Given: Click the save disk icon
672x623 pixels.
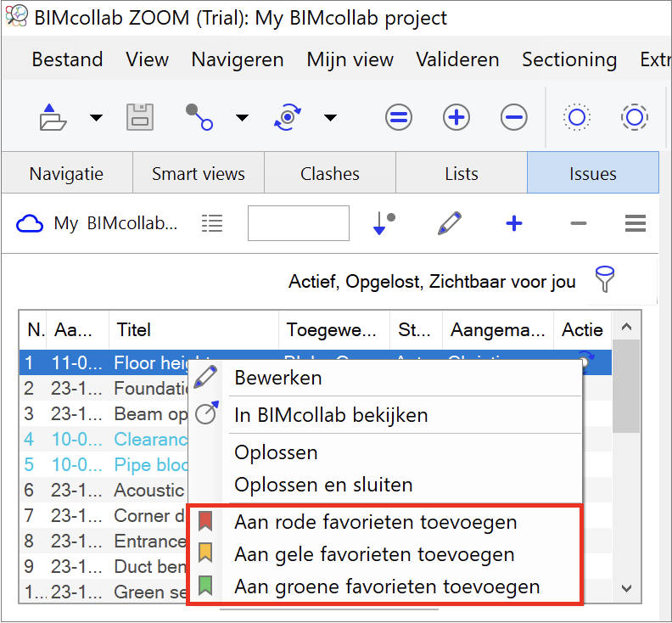Looking at the screenshot, I should pos(140,117).
